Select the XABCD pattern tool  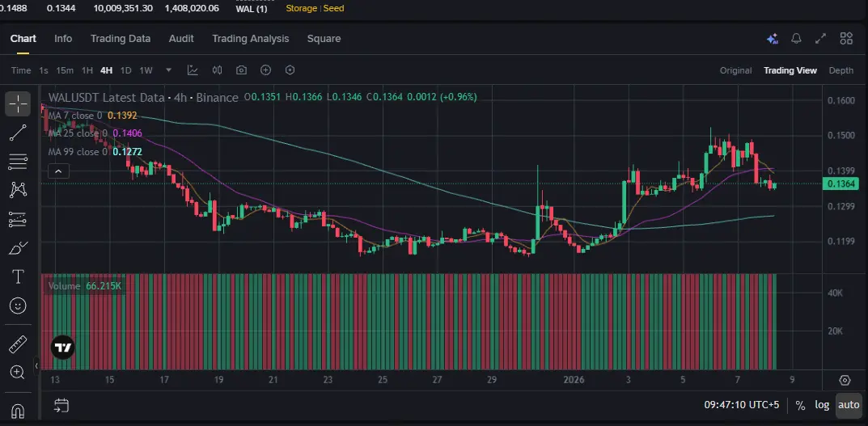click(x=18, y=190)
